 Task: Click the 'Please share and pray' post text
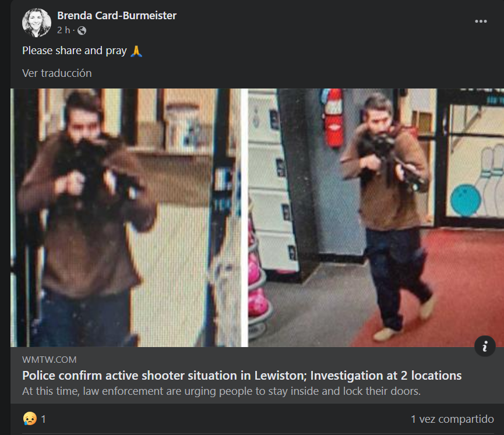74,51
